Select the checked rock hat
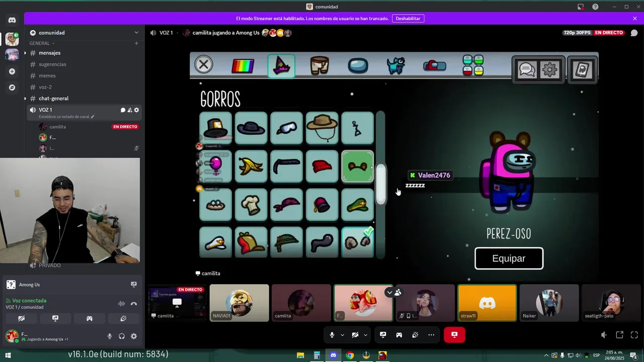Screen dimensions: 644x362 (x=358, y=242)
